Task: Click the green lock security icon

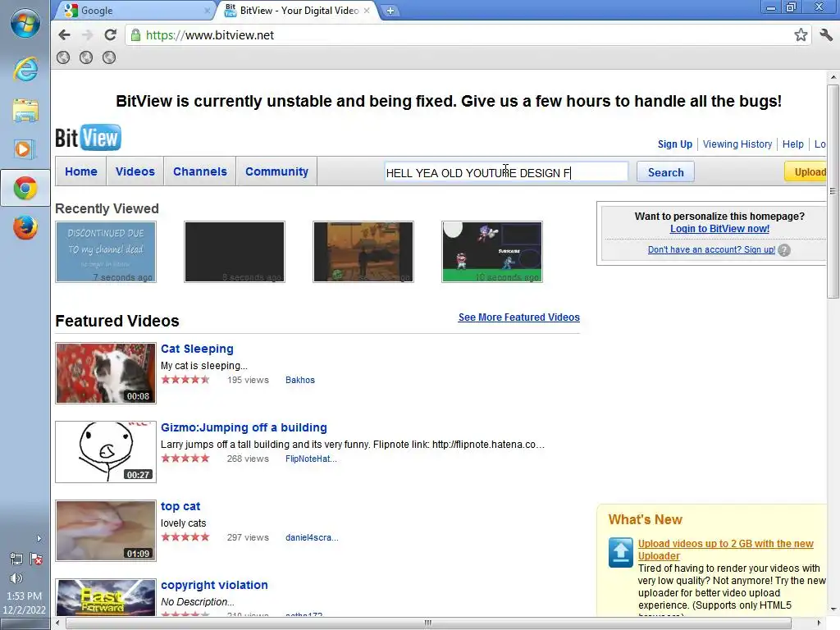Action: [135, 34]
